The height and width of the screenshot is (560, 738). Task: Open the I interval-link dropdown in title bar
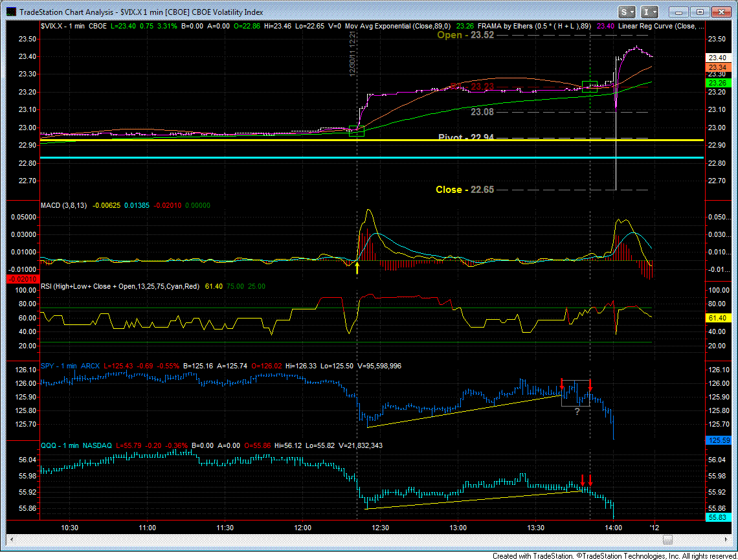(649, 12)
